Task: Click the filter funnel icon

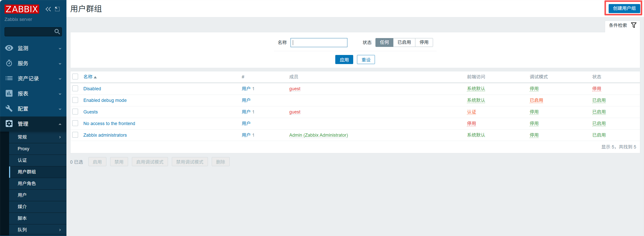Action: pyautogui.click(x=634, y=25)
